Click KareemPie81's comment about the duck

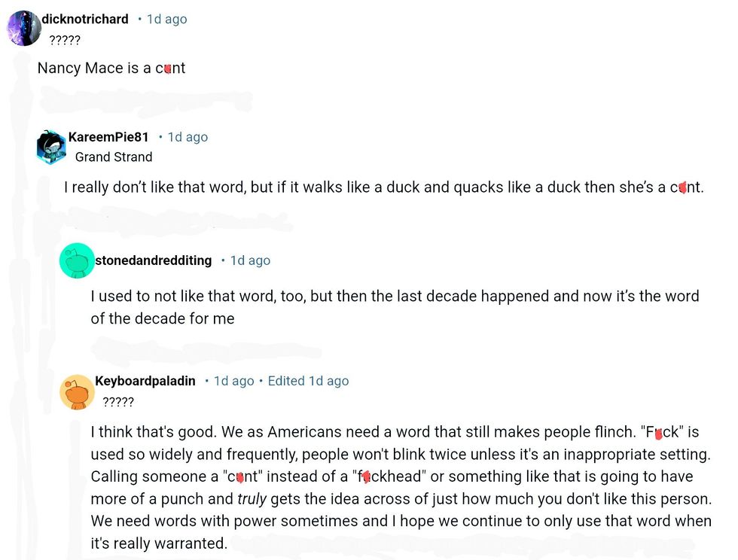tap(383, 187)
